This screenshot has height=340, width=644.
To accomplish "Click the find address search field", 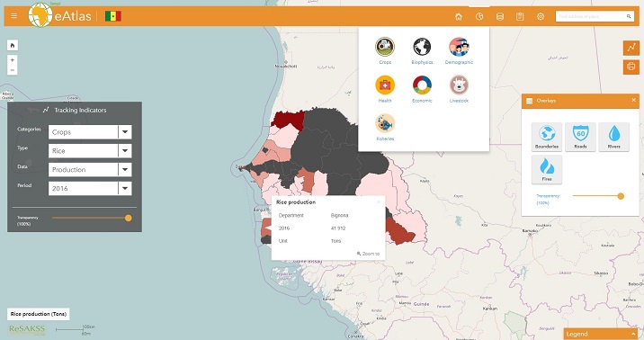I will (590, 16).
